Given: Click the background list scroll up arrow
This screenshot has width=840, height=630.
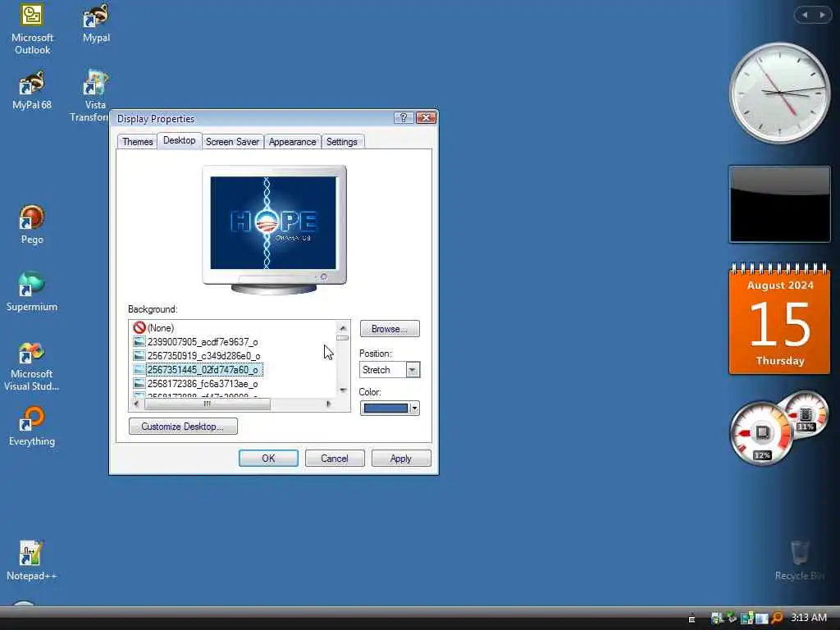Looking at the screenshot, I should [x=343, y=327].
